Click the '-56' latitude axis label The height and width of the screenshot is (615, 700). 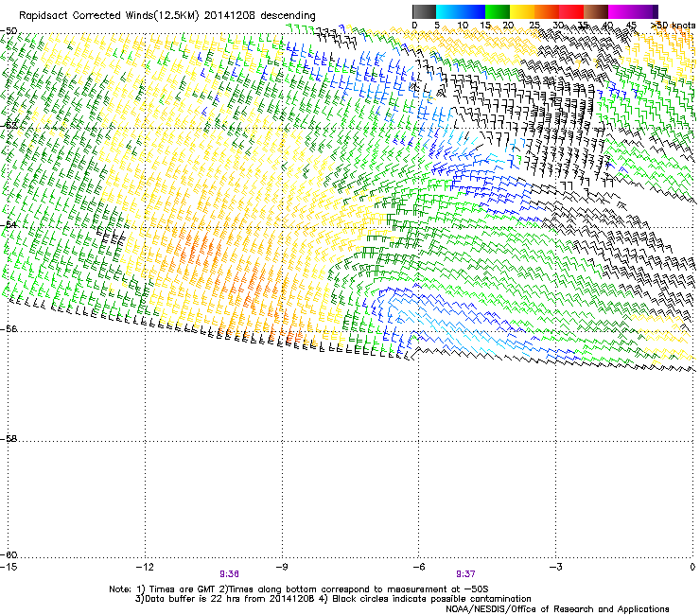coord(9,328)
